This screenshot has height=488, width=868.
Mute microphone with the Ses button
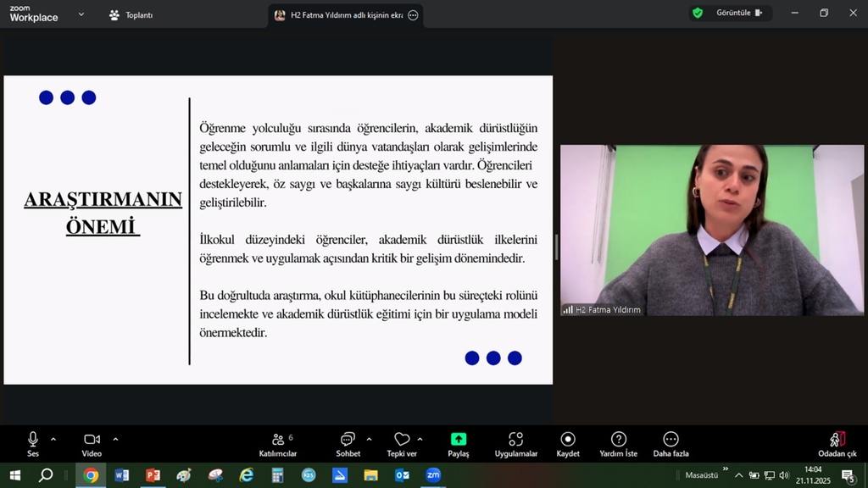tap(33, 439)
